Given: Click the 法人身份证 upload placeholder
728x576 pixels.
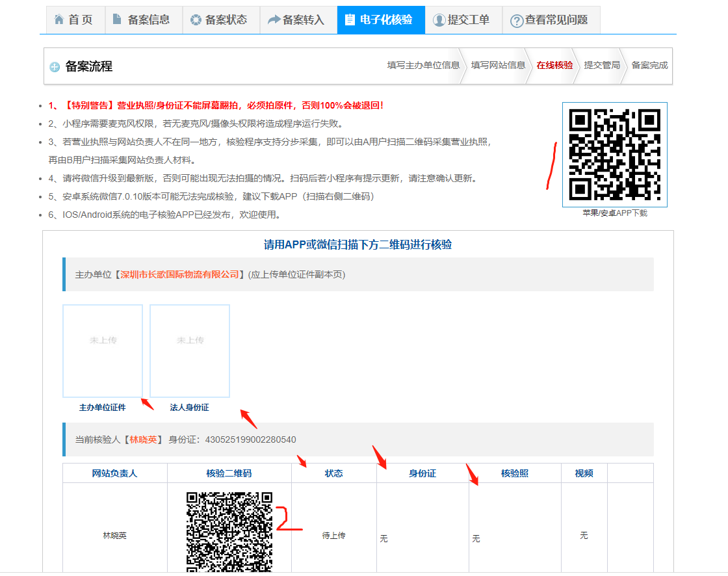Looking at the screenshot, I should 190,350.
